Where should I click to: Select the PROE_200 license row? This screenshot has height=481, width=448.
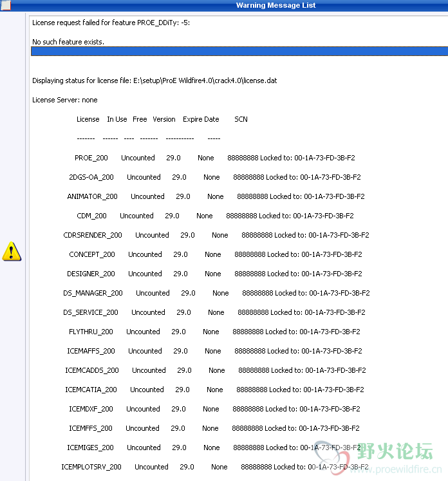(x=214, y=158)
